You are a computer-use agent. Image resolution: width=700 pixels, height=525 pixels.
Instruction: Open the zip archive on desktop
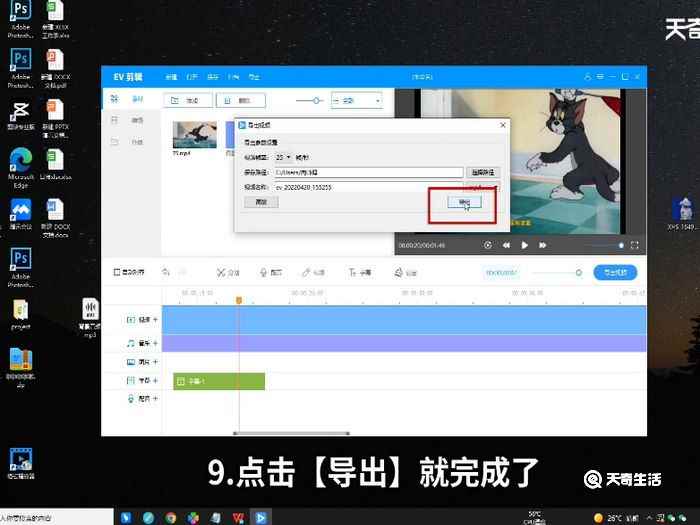(x=21, y=368)
